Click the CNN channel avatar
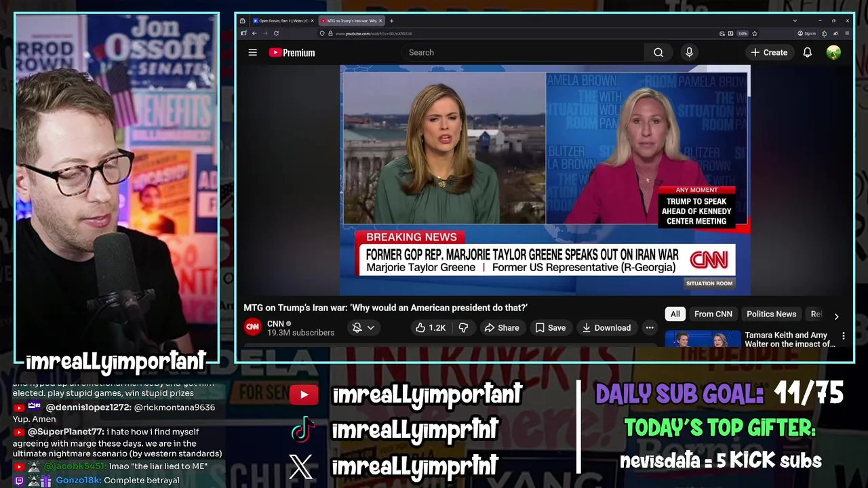Screen dimensions: 868x488 point(252,327)
